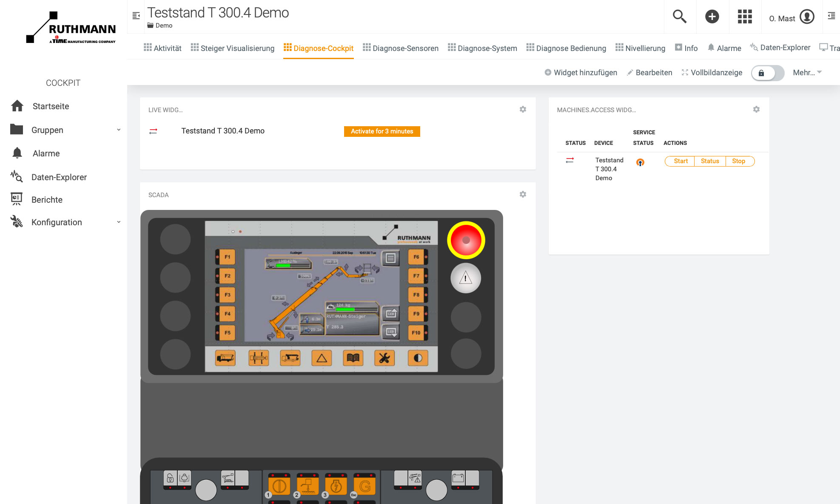This screenshot has width=840, height=504.
Task: Toggle the right side drawer icon
Action: 831,16
